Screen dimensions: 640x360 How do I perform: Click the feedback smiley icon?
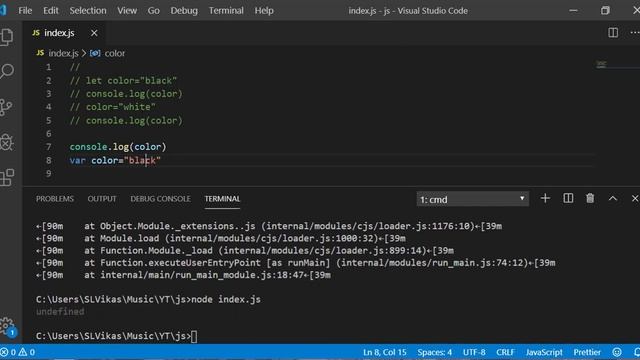tap(617, 352)
